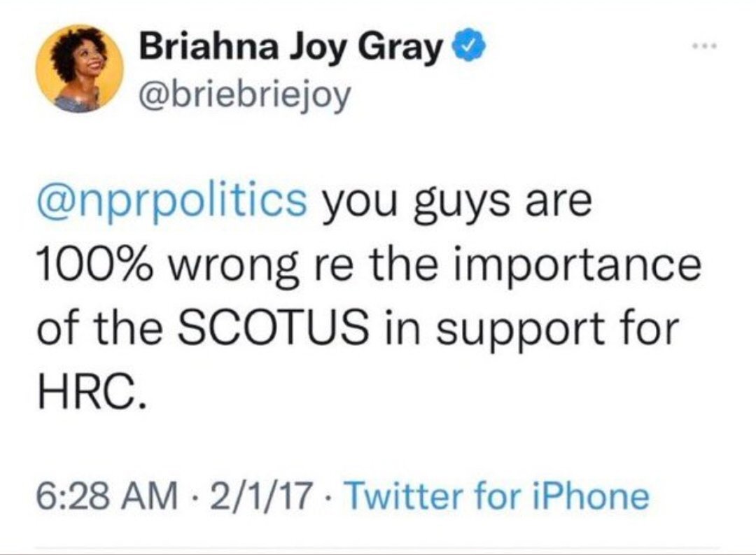Open the three-dot more options menu
The height and width of the screenshot is (555, 756).
tap(704, 45)
